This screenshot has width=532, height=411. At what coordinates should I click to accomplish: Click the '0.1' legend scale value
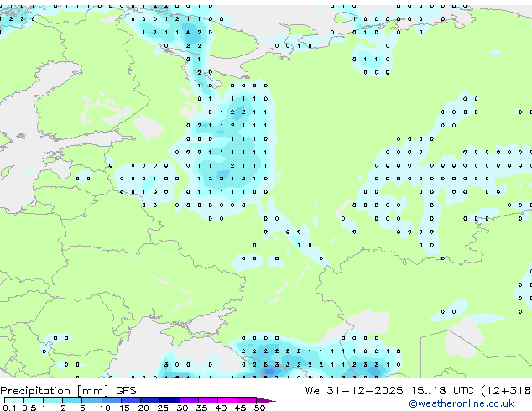(9, 408)
